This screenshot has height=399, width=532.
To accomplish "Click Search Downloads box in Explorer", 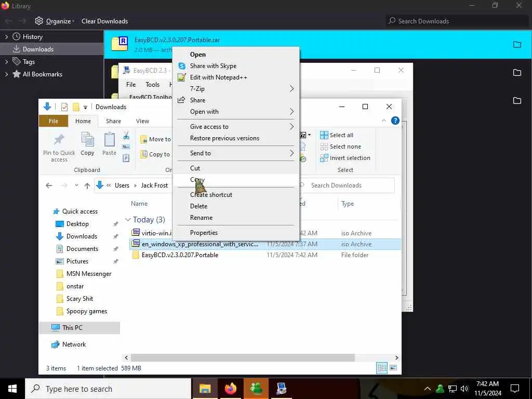I will 347,185.
